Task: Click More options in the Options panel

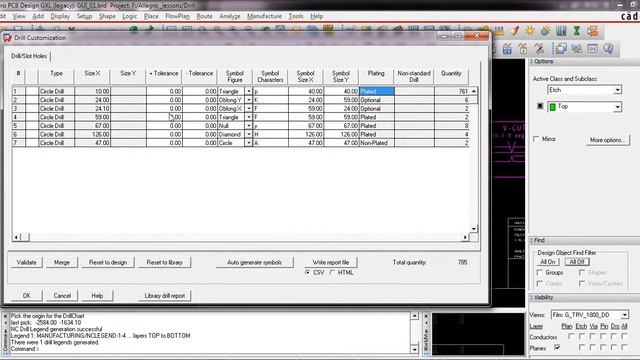Action: coord(608,140)
